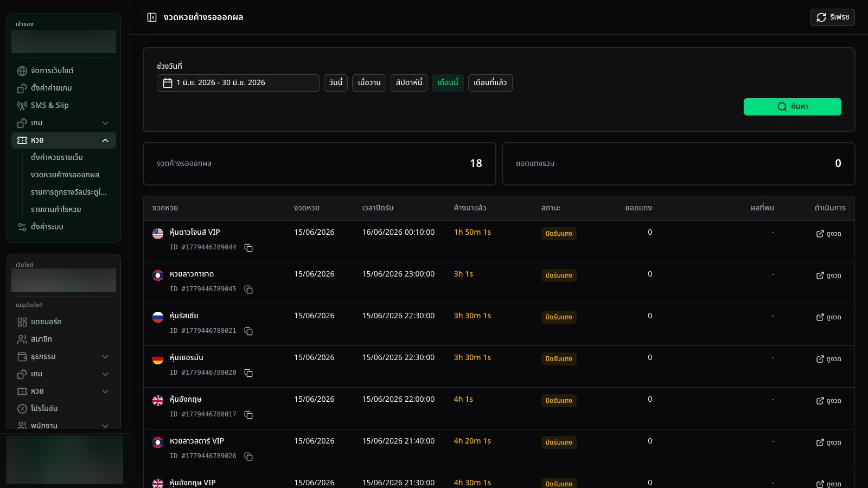Open รายการถูกรางวัลประตู submenu item
Image resolution: width=868 pixels, height=488 pixels.
click(69, 192)
